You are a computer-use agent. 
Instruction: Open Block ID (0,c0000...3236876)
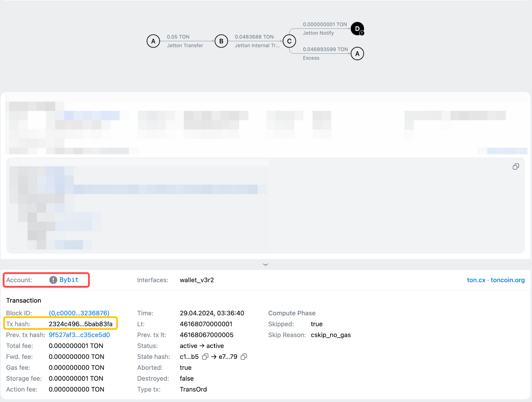point(79,313)
